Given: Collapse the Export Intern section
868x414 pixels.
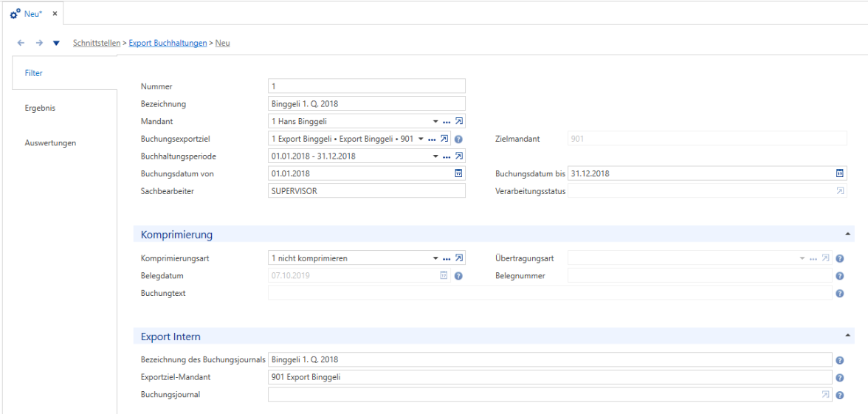Looking at the screenshot, I should tap(847, 335).
